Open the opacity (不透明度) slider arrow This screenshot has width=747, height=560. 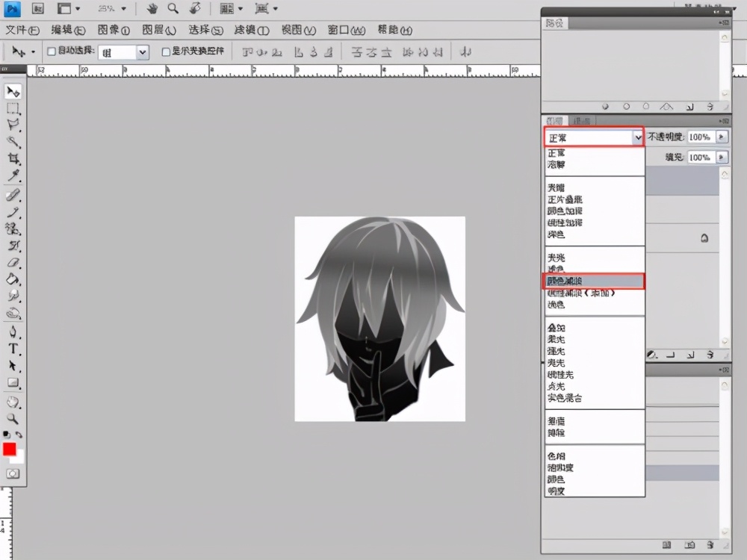721,137
